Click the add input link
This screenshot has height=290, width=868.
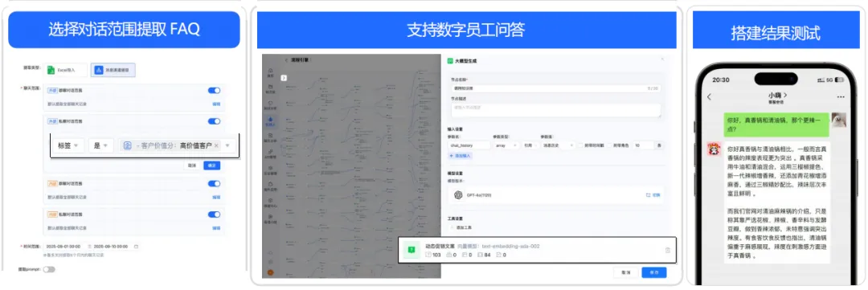coord(461,156)
